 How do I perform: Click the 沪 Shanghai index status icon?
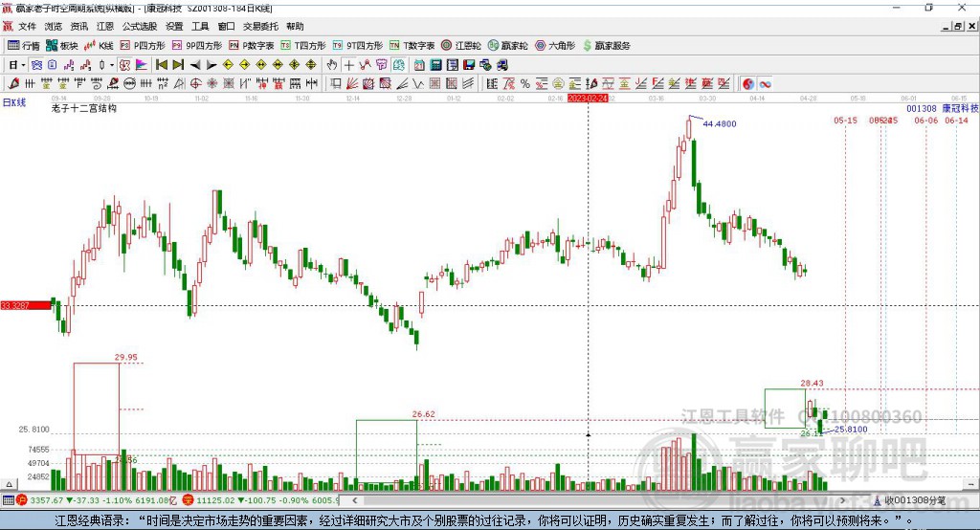tap(22, 500)
